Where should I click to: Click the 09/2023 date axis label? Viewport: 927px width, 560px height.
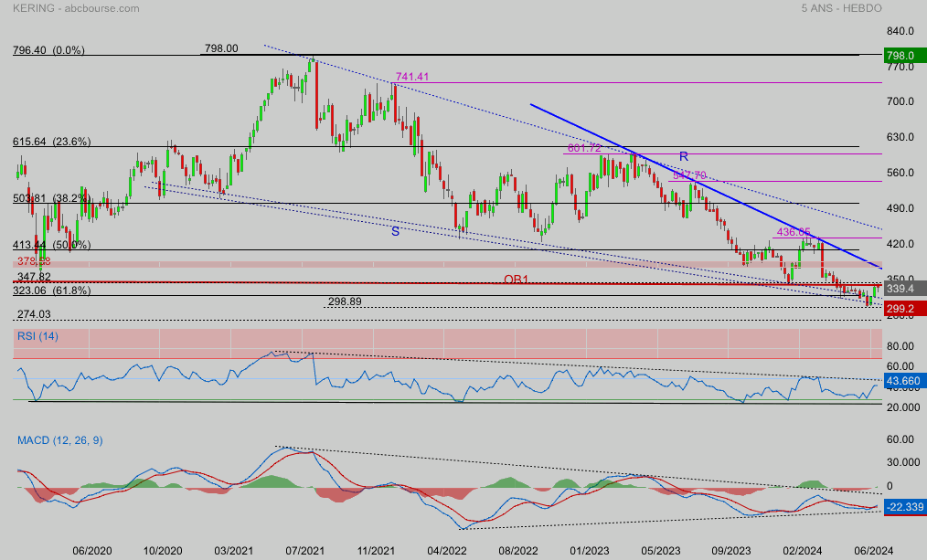[x=731, y=551]
